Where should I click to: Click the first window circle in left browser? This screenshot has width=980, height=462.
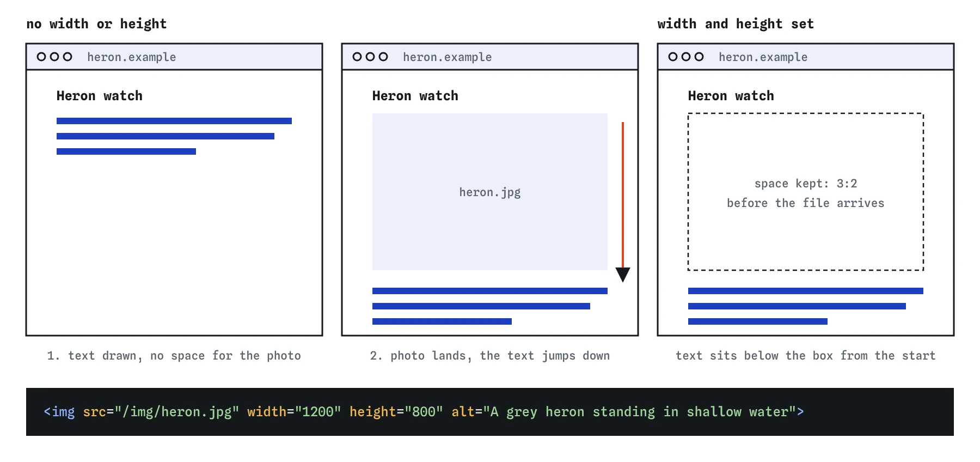pos(41,57)
